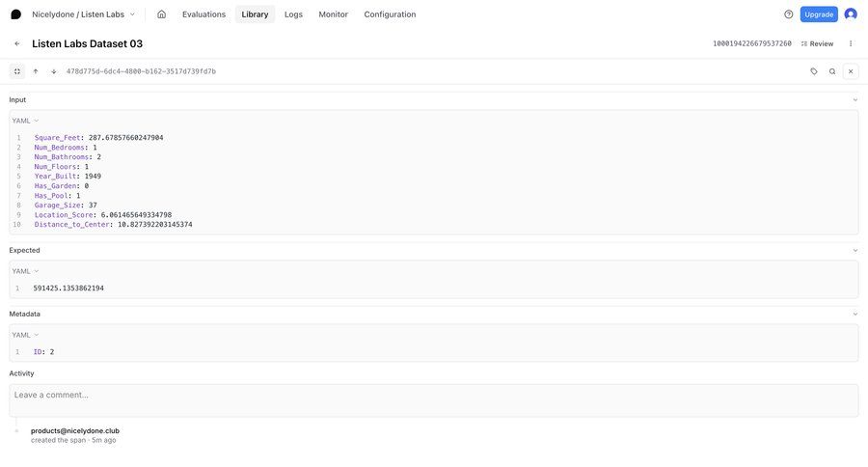
Task: Click the Listen Labs Dataset 03 title
Action: coord(87,43)
